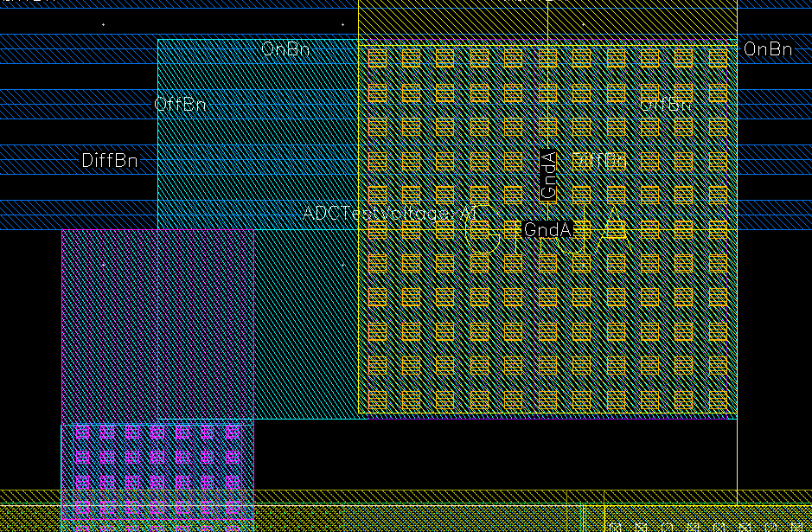Select the top-left orange via in the array
The width and height of the screenshot is (812, 532).
(x=377, y=59)
